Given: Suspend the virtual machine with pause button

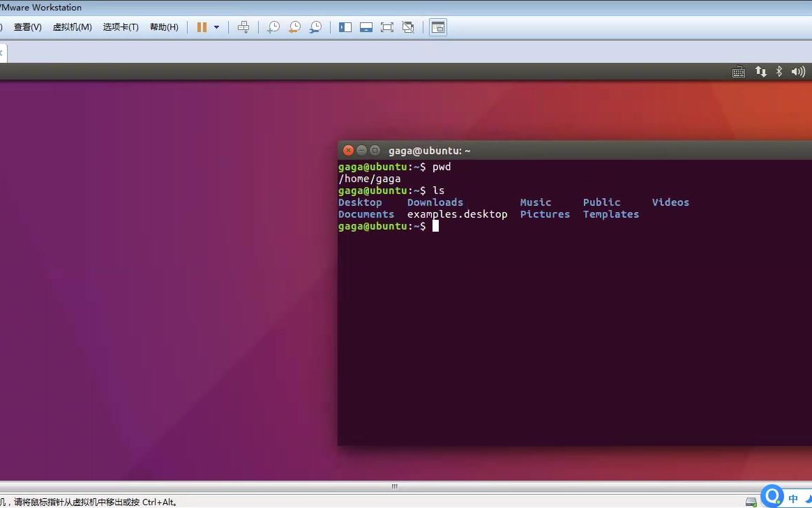Looking at the screenshot, I should (202, 27).
